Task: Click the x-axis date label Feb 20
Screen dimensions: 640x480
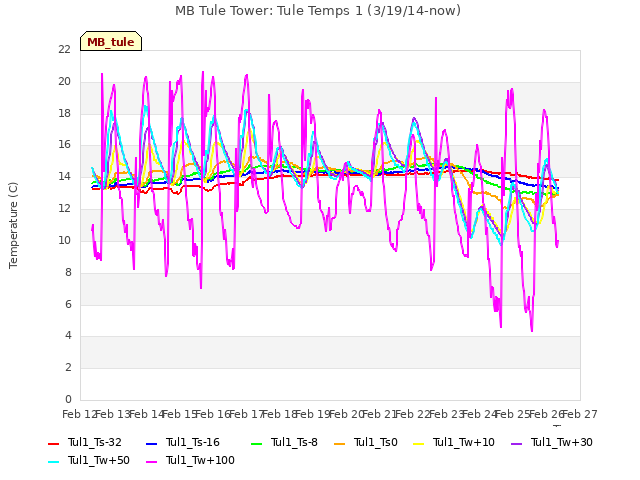Action: tap(346, 414)
